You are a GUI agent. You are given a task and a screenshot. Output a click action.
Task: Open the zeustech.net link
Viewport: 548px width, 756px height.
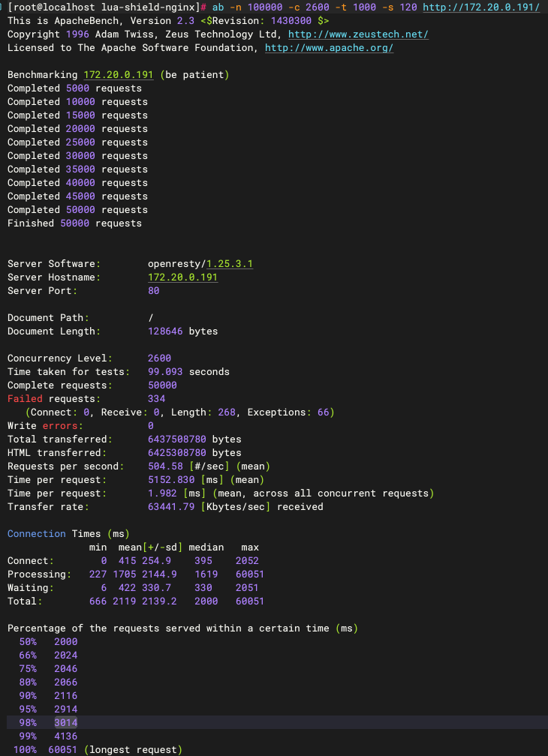point(358,34)
